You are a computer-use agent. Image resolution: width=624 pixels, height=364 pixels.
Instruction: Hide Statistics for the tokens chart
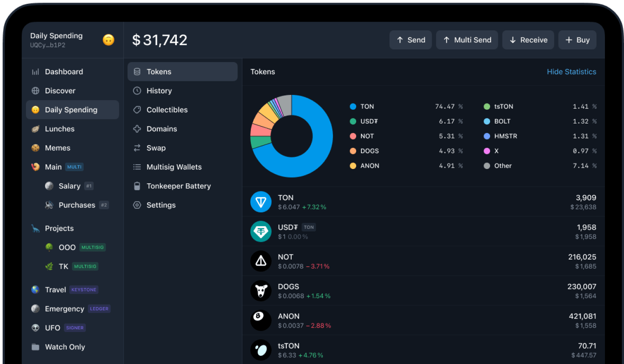[x=571, y=72]
